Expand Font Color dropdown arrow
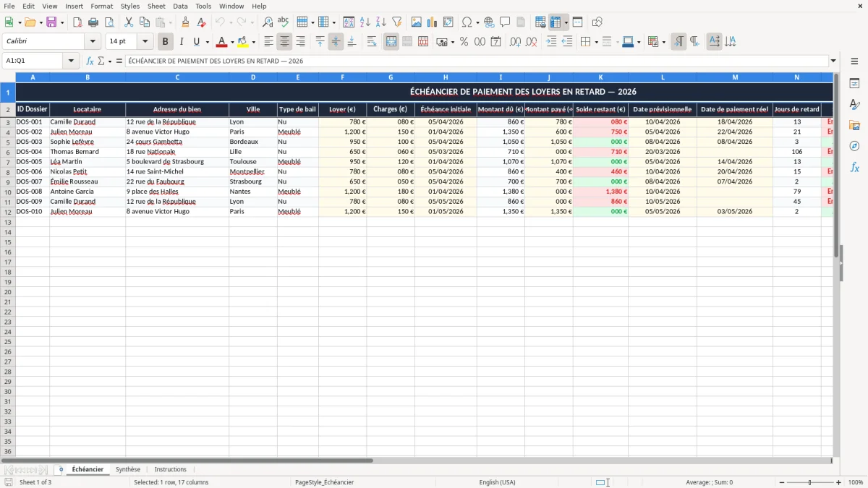Viewport: 868px width, 488px height. click(x=231, y=42)
